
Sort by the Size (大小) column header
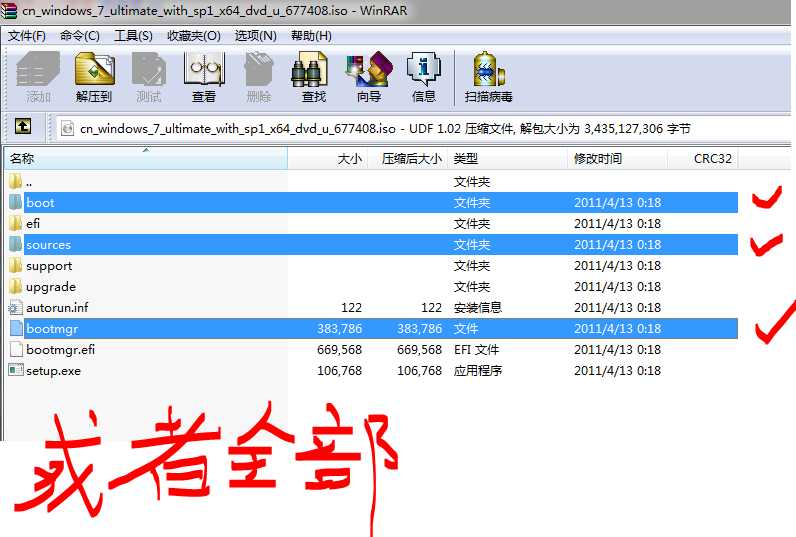[x=327, y=158]
